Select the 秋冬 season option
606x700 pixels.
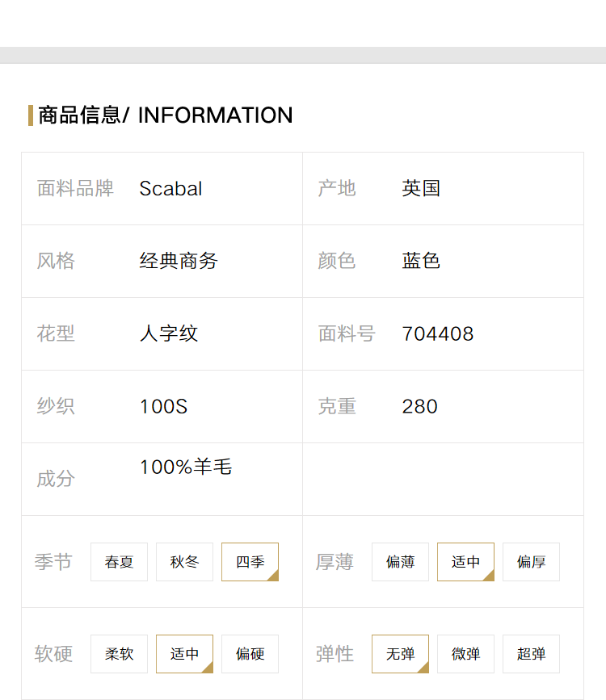(184, 562)
